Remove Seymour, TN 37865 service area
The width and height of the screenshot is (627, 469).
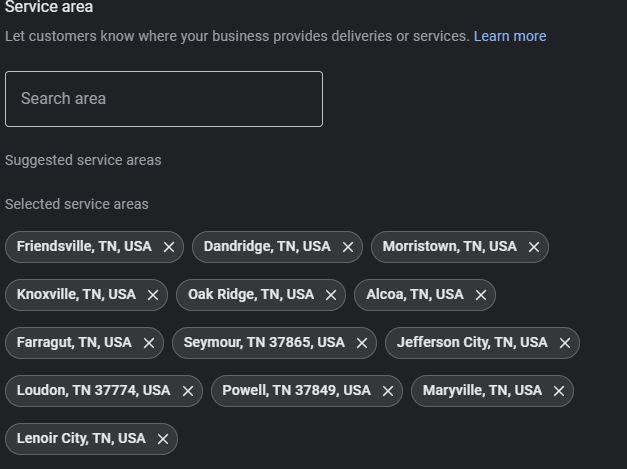(x=362, y=343)
